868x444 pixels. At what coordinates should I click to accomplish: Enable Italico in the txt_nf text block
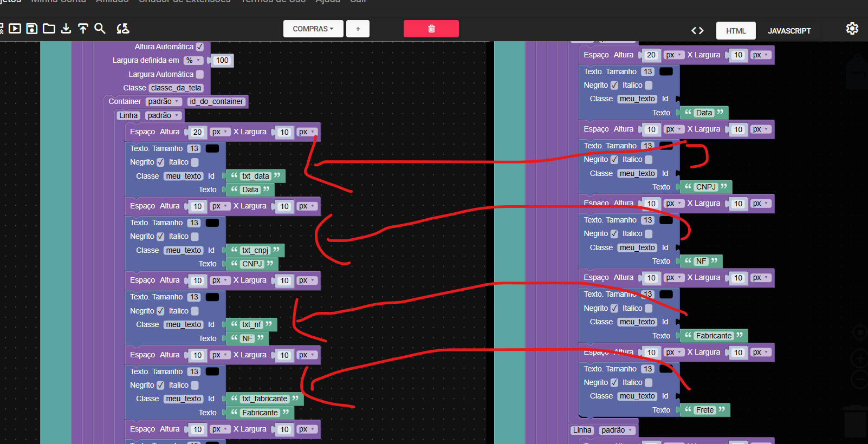(195, 311)
